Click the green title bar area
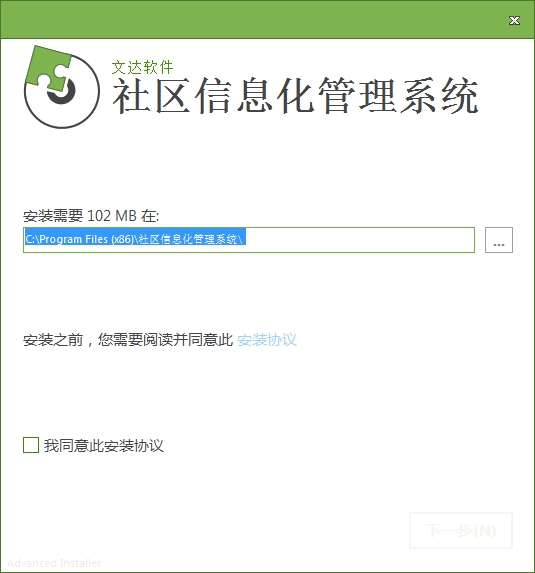Screen dimensions: 535x573 [256, 19]
